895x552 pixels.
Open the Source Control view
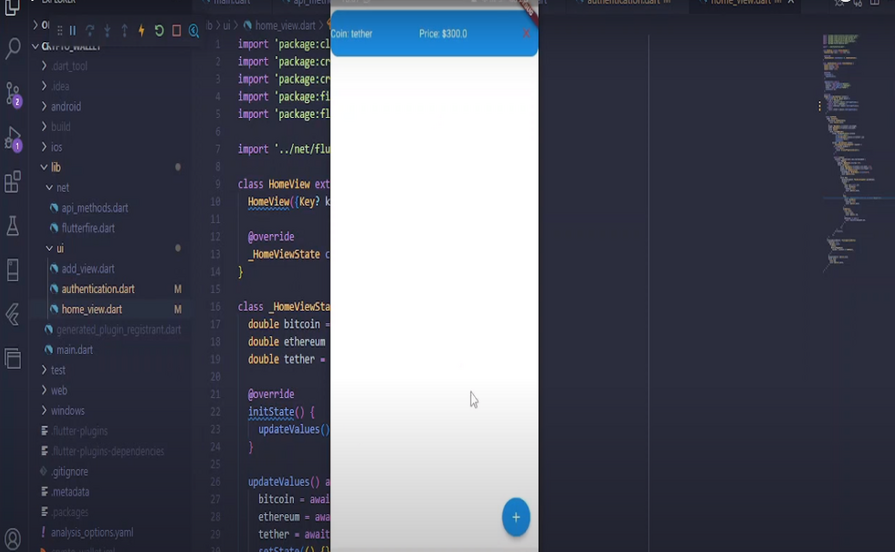click(x=13, y=94)
